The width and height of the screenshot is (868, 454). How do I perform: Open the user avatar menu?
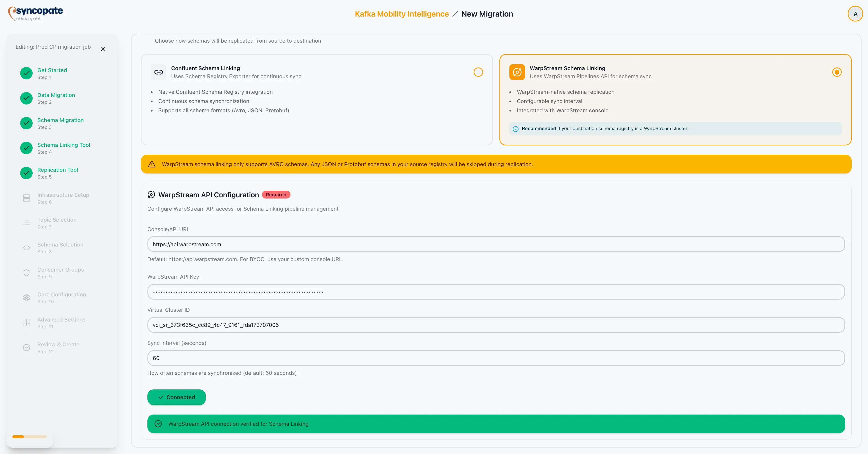coord(855,13)
